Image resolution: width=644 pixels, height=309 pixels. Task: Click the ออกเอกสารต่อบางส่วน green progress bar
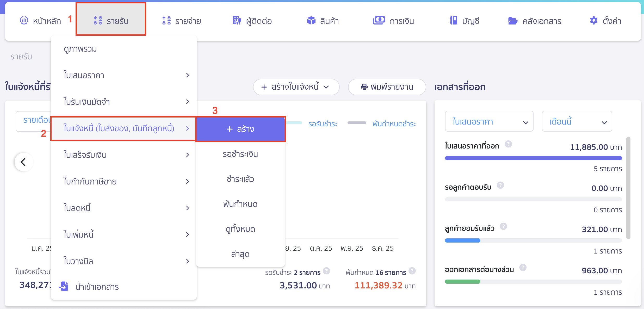coord(462,282)
